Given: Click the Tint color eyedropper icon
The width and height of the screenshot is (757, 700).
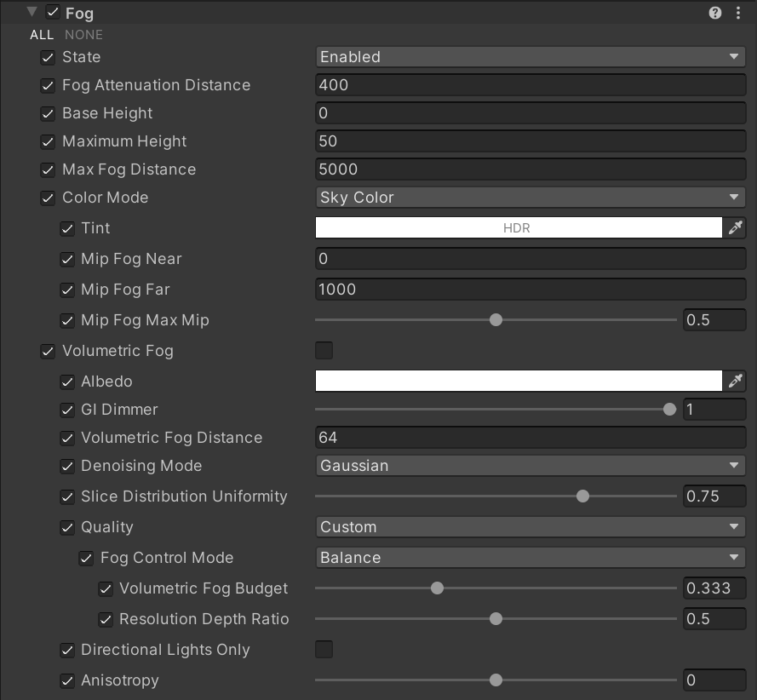Looking at the screenshot, I should tap(735, 227).
